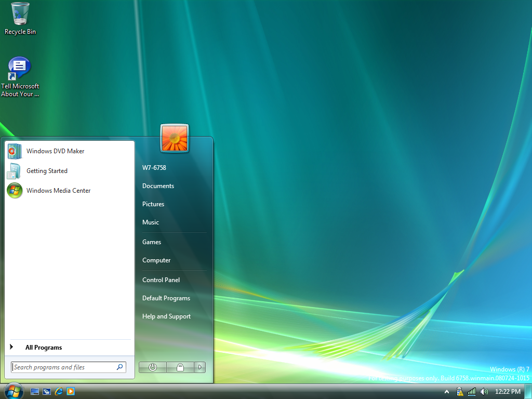This screenshot has width=532, height=399.
Task: Click the lock computer button
Action: pyautogui.click(x=180, y=367)
